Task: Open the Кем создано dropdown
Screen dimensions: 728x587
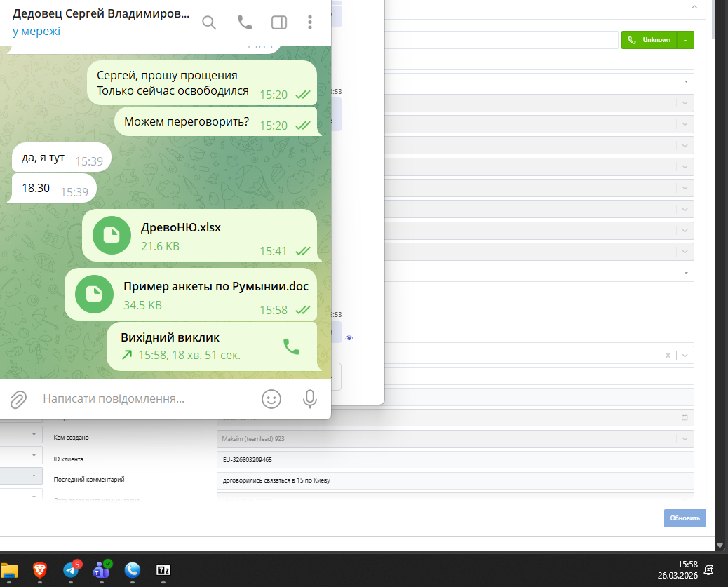Action: [x=685, y=439]
